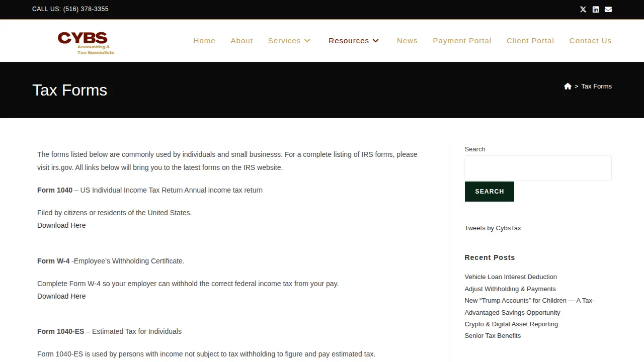644x362 pixels.
Task: Download Here link under Form 1040
Action: click(x=61, y=225)
